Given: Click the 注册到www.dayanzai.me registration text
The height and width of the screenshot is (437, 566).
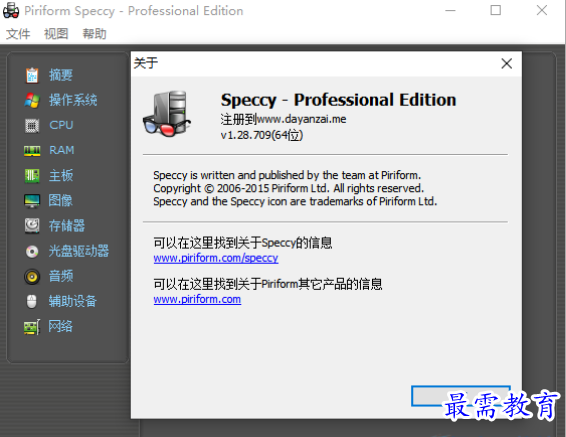Looking at the screenshot, I should [x=283, y=119].
